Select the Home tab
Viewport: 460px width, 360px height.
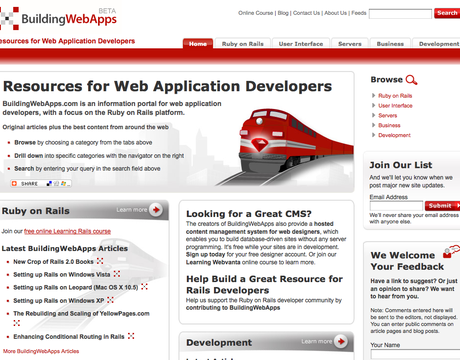[x=198, y=44]
